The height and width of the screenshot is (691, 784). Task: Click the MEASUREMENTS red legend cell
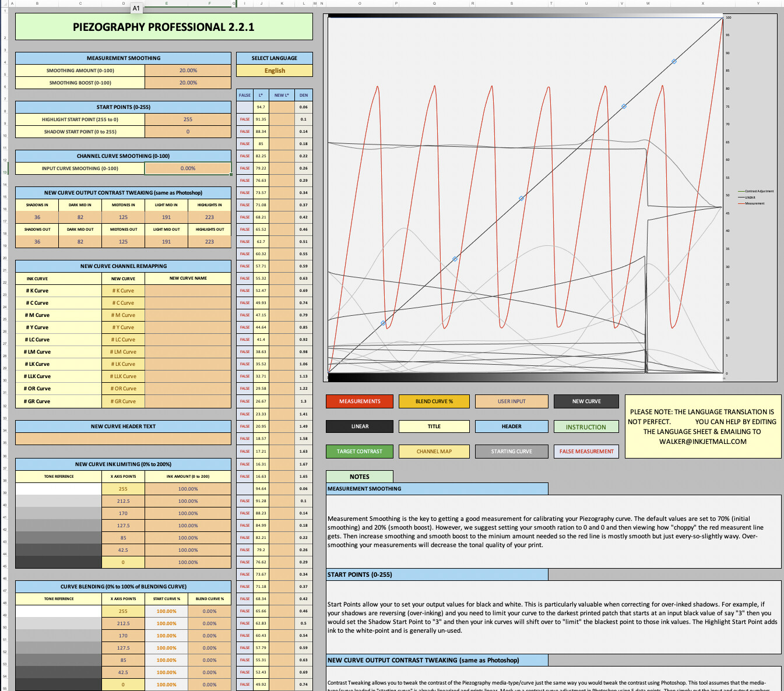click(360, 401)
